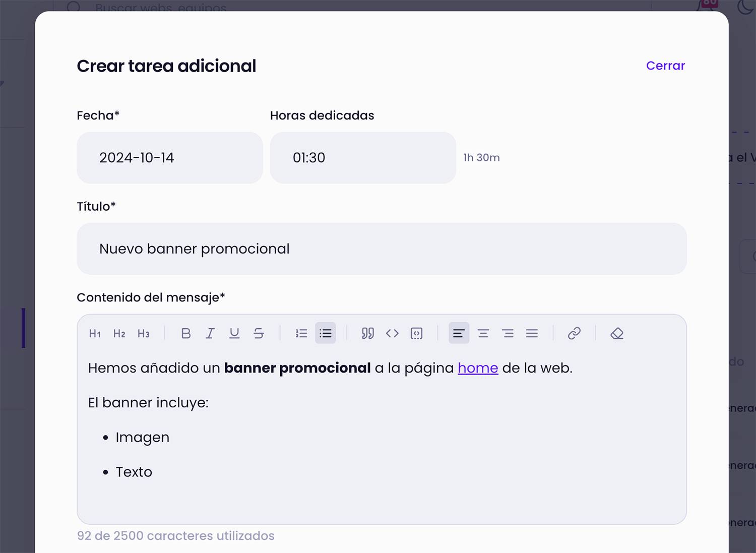Insert a hyperlink with link icon

574,333
